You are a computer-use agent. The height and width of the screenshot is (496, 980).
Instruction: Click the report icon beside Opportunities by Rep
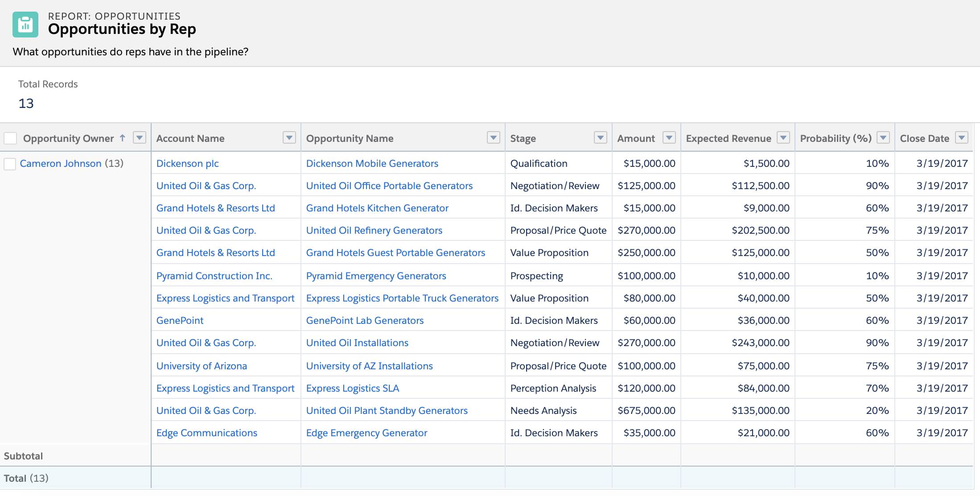coord(25,25)
